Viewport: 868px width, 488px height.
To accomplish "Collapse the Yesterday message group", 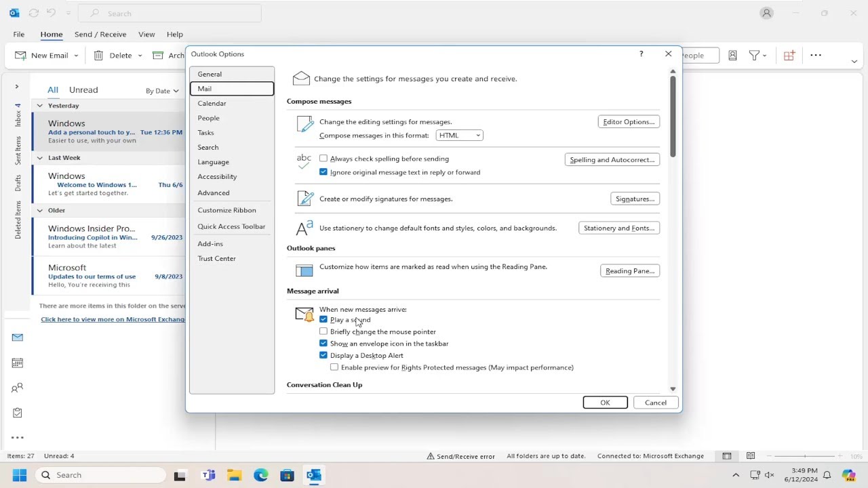I will (x=40, y=106).
